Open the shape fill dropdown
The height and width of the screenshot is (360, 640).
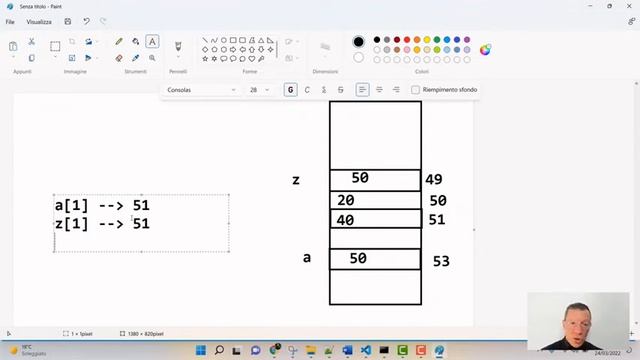click(x=292, y=58)
